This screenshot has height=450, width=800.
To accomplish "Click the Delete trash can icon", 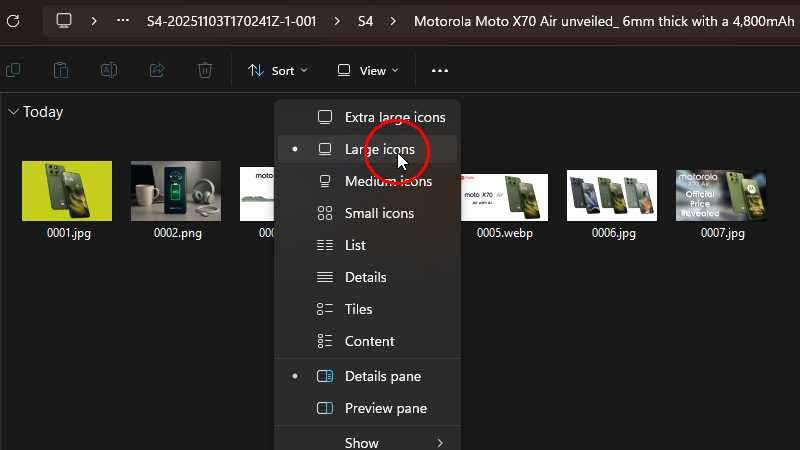I will click(205, 70).
